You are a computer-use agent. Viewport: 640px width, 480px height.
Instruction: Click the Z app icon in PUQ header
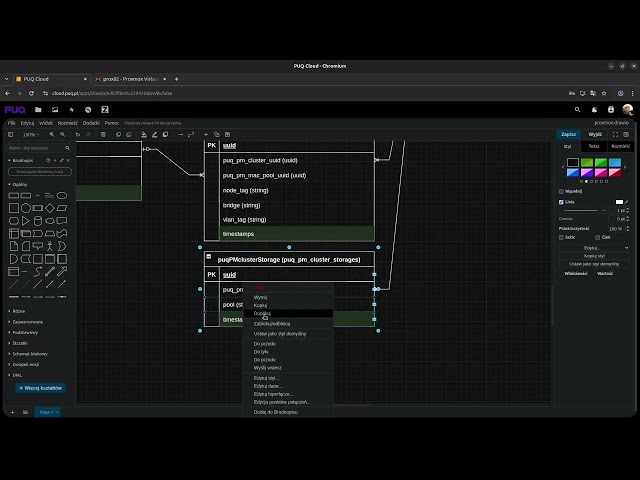(x=105, y=110)
